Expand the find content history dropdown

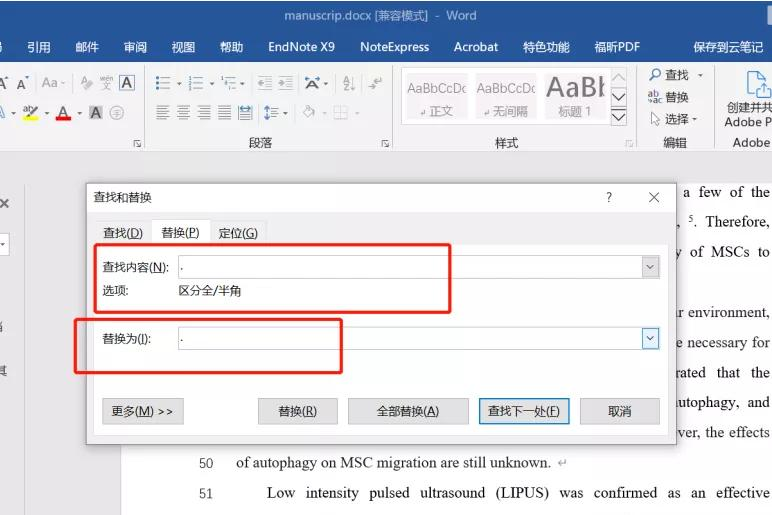650,267
